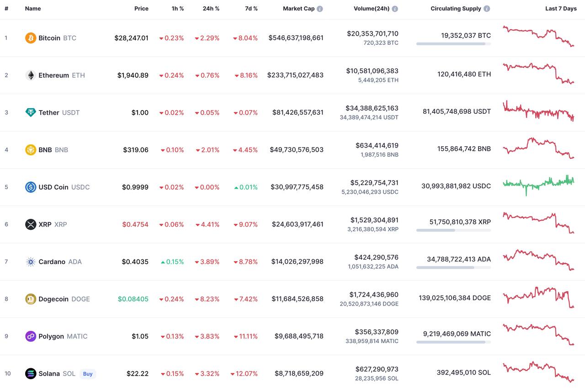Open Ethereum's market cap value link

[x=295, y=75]
